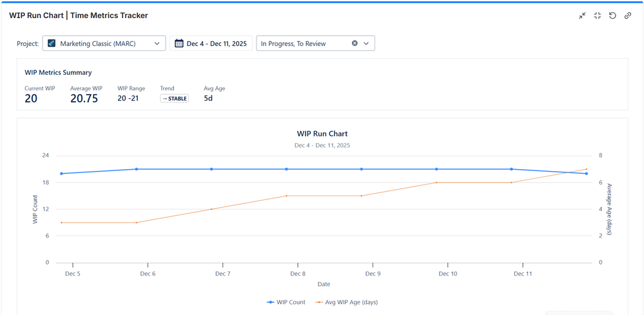This screenshot has height=315, width=644.
Task: Click the minimize-to-corners icon in header
Action: [x=598, y=15]
